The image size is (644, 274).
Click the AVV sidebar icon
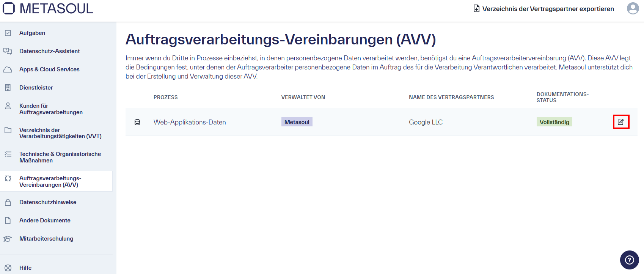(8, 178)
